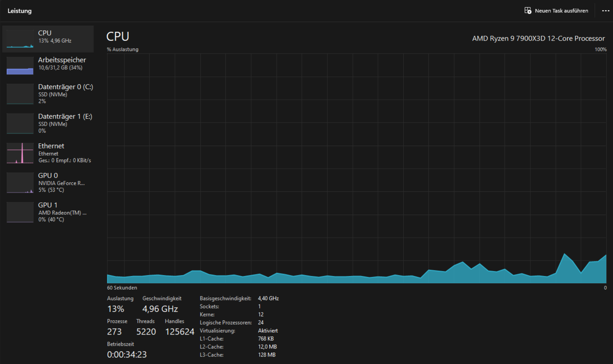Screen dimensions: 613x364
Task: Open the three-dots more options menu
Action: point(606,11)
